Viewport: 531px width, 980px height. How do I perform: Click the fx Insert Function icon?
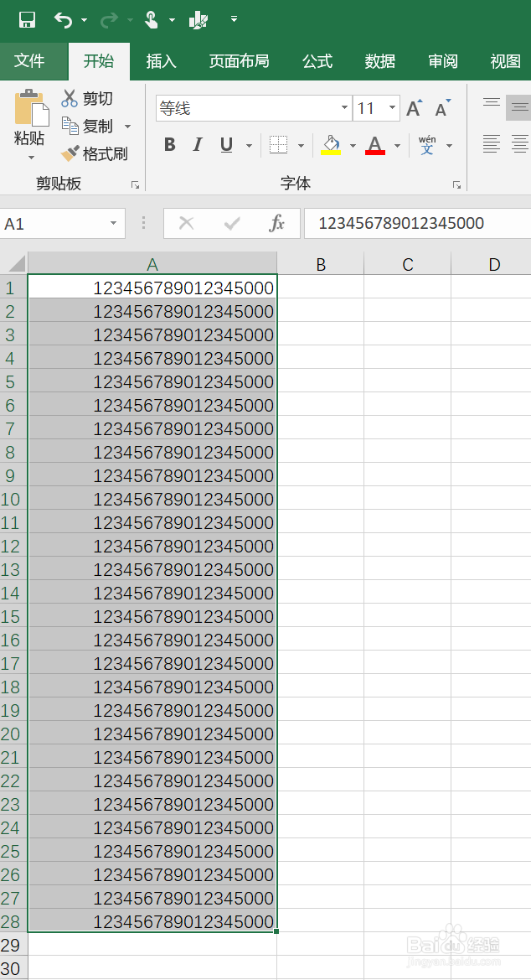click(276, 223)
